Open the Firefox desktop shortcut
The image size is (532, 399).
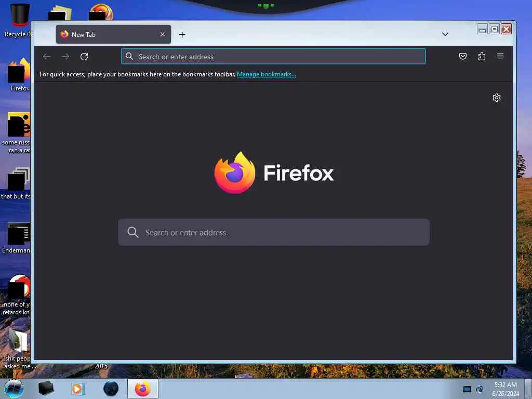tap(19, 75)
